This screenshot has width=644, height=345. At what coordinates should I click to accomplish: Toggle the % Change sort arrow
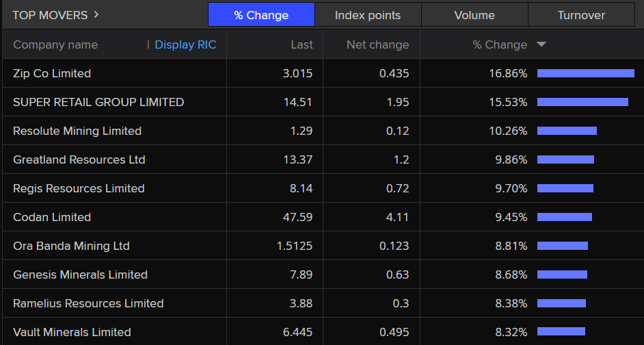tap(541, 44)
